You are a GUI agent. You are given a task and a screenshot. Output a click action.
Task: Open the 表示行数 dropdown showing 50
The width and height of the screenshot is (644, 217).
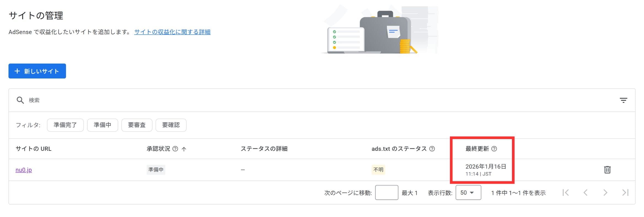[x=468, y=193]
